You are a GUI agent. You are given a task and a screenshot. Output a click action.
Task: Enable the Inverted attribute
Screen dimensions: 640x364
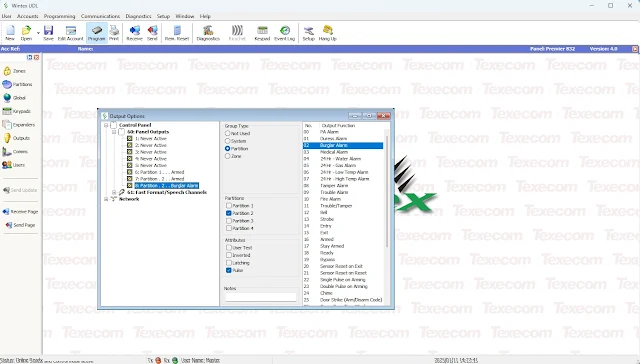(x=229, y=255)
